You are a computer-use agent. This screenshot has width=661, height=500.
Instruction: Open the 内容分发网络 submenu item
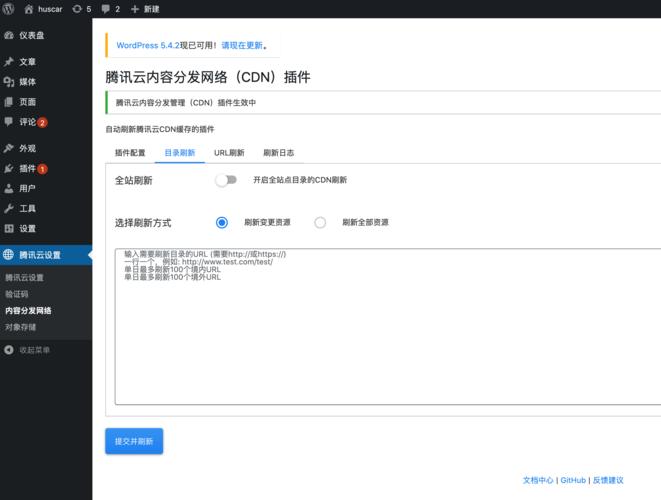coord(28,311)
